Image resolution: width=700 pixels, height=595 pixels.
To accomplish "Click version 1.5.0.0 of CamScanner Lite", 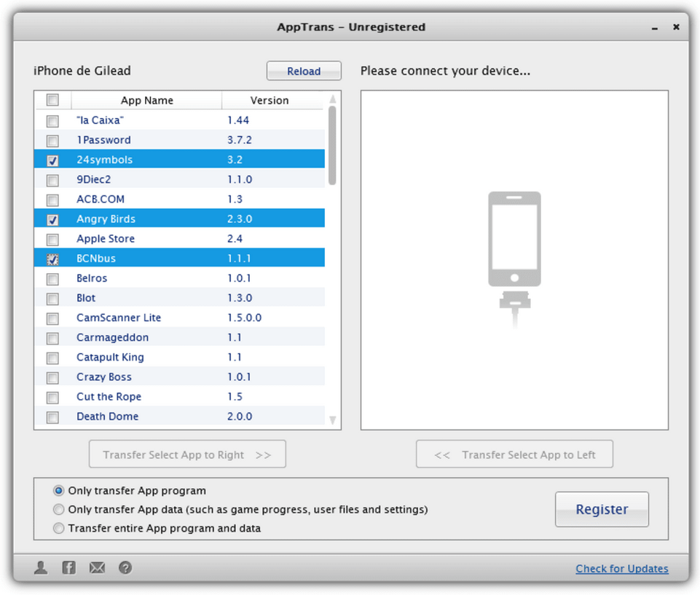I will coord(244,318).
